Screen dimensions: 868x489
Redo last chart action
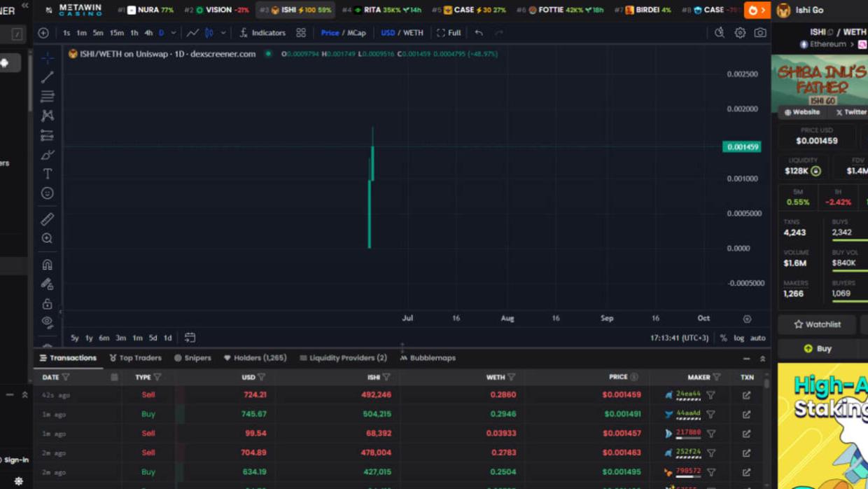click(498, 33)
